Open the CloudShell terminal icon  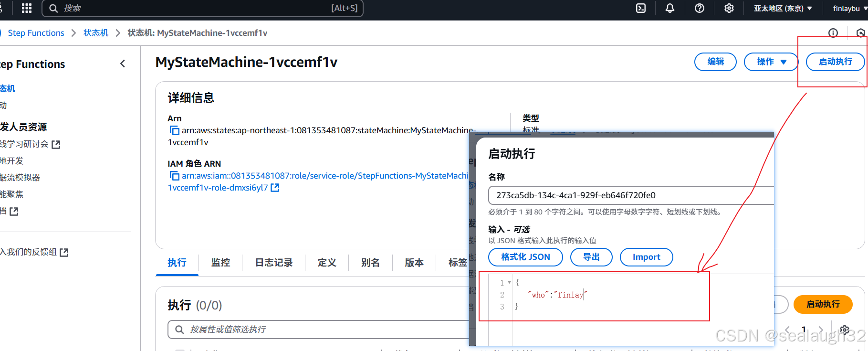click(641, 8)
